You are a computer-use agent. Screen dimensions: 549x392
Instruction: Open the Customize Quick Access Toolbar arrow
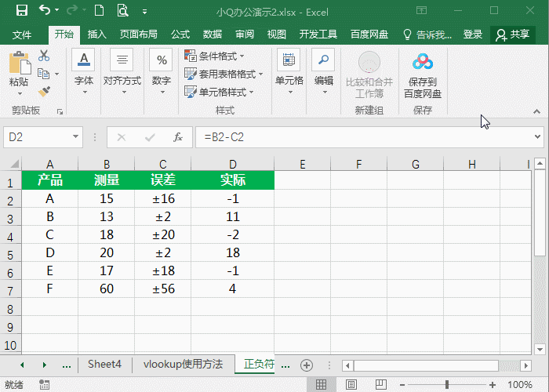point(144,12)
